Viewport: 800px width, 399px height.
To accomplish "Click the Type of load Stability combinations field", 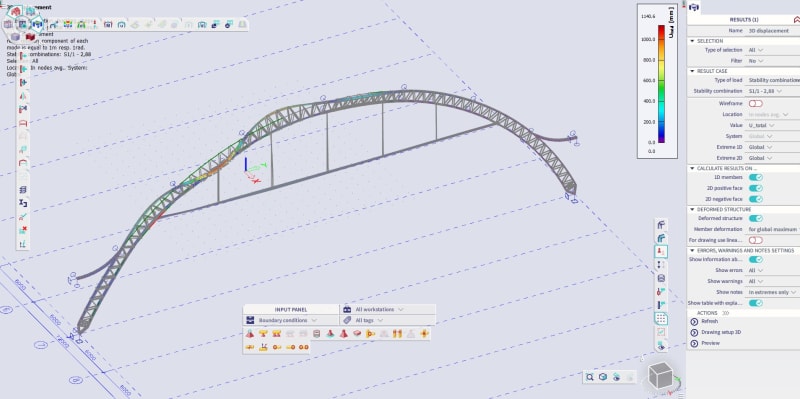I will [x=773, y=80].
